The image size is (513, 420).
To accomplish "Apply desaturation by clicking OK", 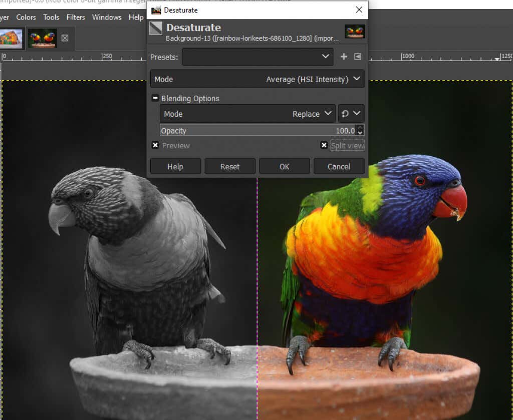I will [x=284, y=166].
